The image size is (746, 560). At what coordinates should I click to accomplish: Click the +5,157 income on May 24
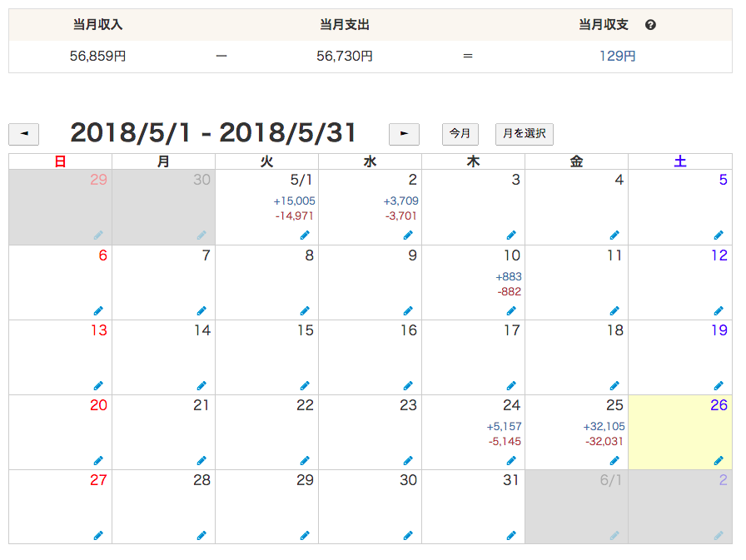pyautogui.click(x=504, y=426)
